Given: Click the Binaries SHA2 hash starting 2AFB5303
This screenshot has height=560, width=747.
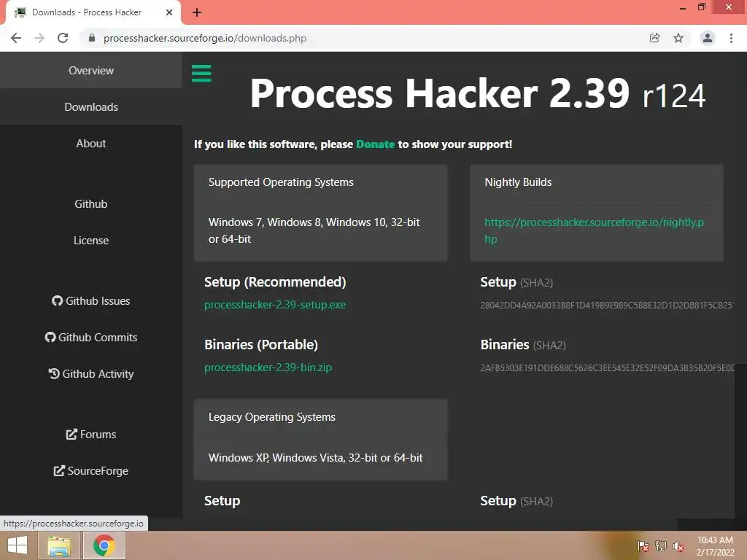Looking at the screenshot, I should pyautogui.click(x=607, y=368).
